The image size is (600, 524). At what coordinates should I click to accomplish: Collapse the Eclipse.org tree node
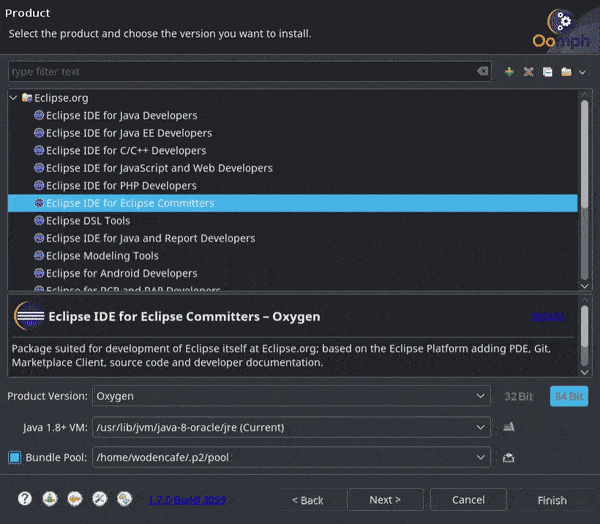click(x=13, y=98)
